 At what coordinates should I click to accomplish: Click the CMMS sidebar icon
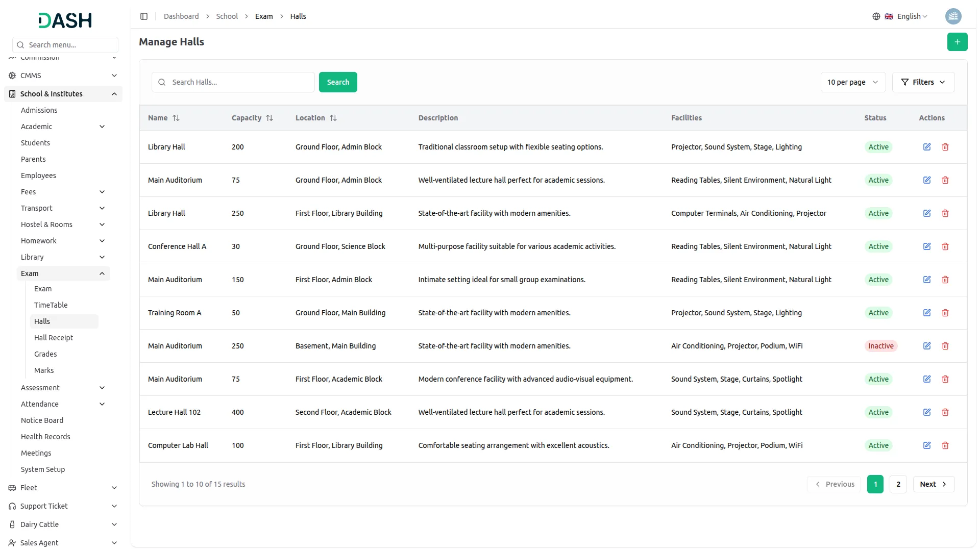point(11,75)
